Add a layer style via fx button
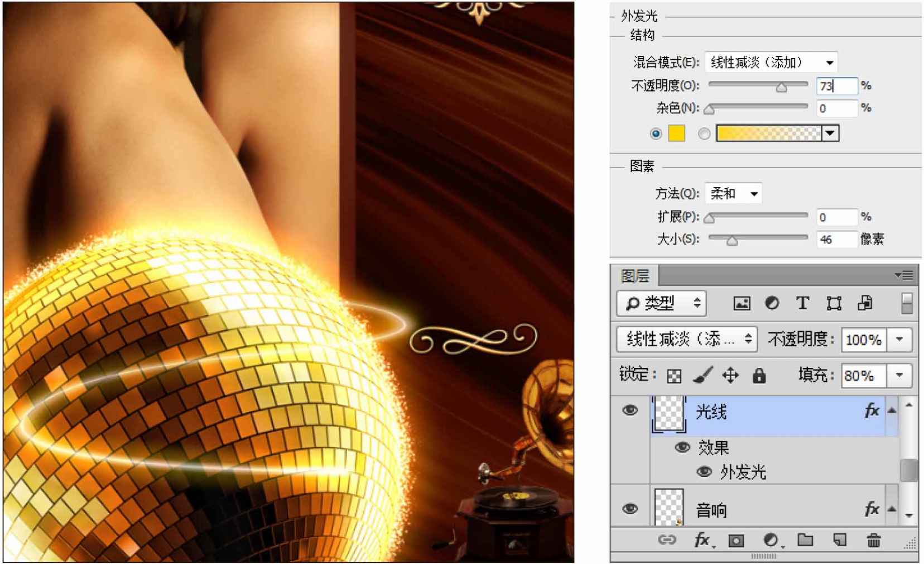 (x=702, y=540)
